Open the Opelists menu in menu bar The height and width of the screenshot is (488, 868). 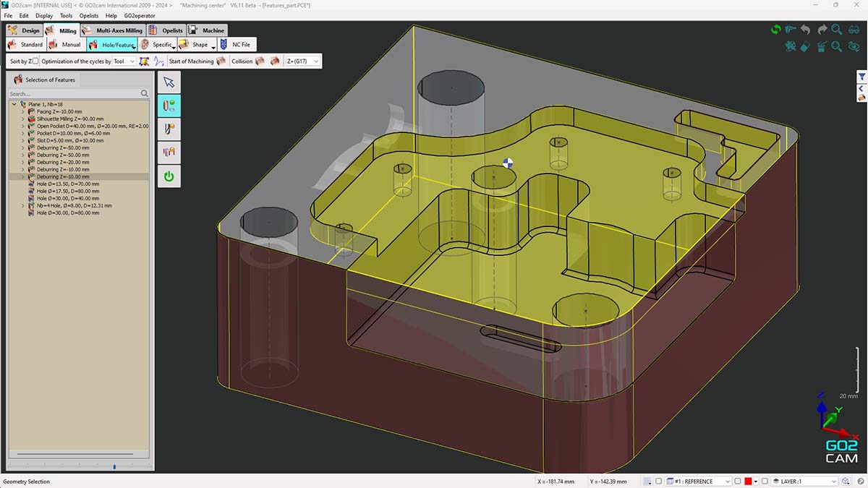[x=89, y=15]
